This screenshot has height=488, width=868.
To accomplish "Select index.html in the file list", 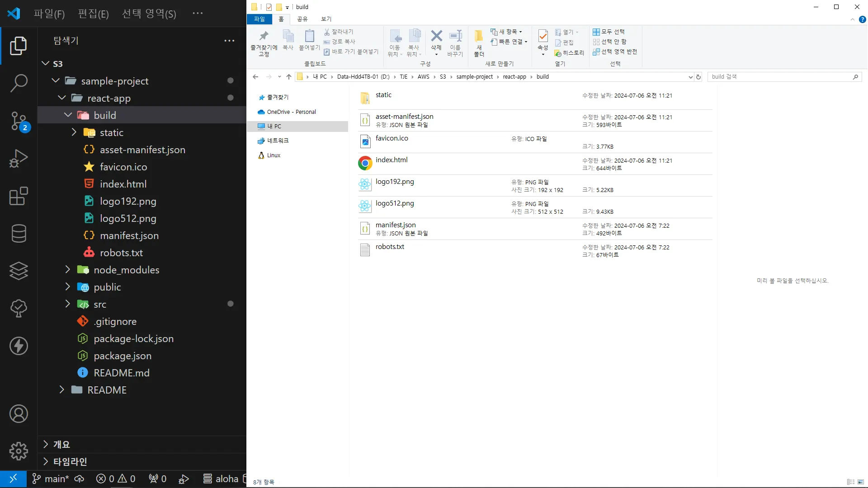I will pos(392,160).
